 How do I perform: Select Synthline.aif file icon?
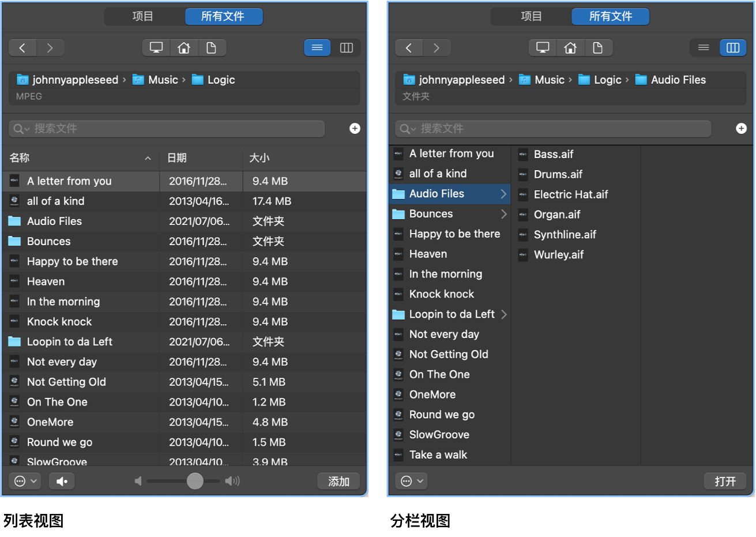coord(523,235)
